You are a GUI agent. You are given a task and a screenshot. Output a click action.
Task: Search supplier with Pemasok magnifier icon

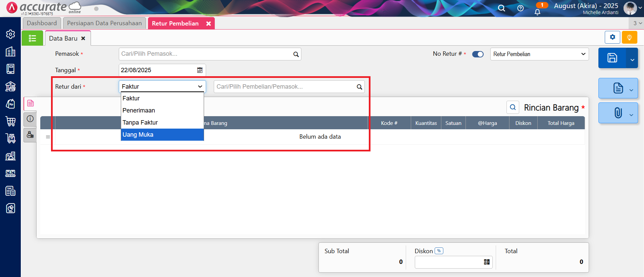(x=296, y=54)
